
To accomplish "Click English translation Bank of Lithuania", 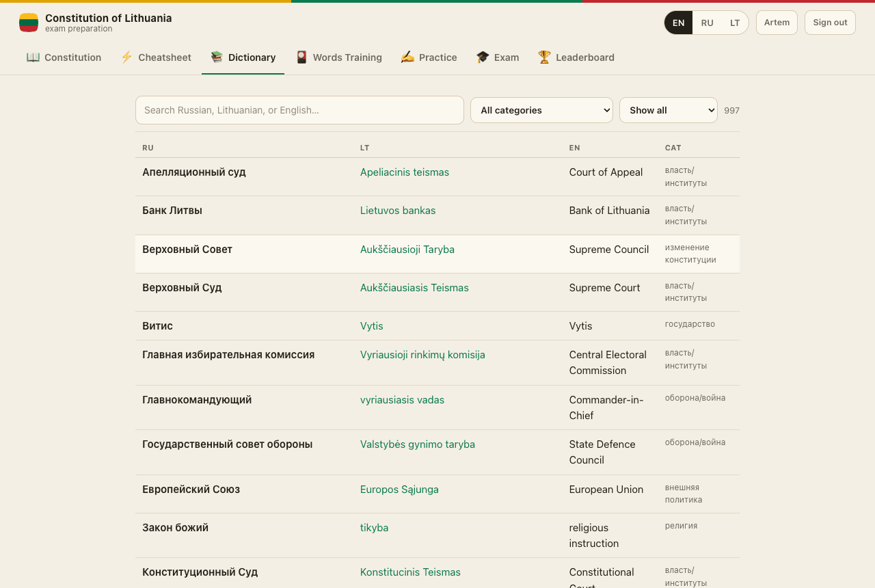I will tap(610, 211).
